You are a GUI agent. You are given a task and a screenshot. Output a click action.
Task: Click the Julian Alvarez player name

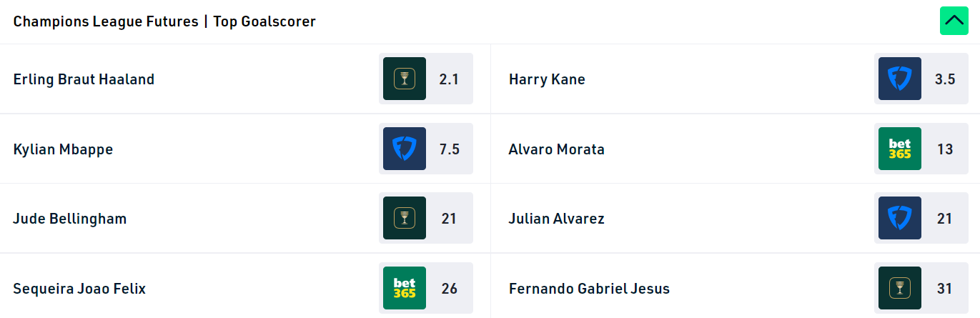tap(556, 219)
